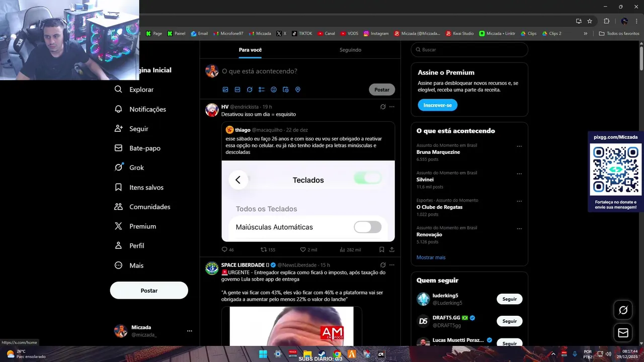The height and width of the screenshot is (362, 644).
Task: Open Chrome extensions puzzle icon
Action: tap(606, 21)
